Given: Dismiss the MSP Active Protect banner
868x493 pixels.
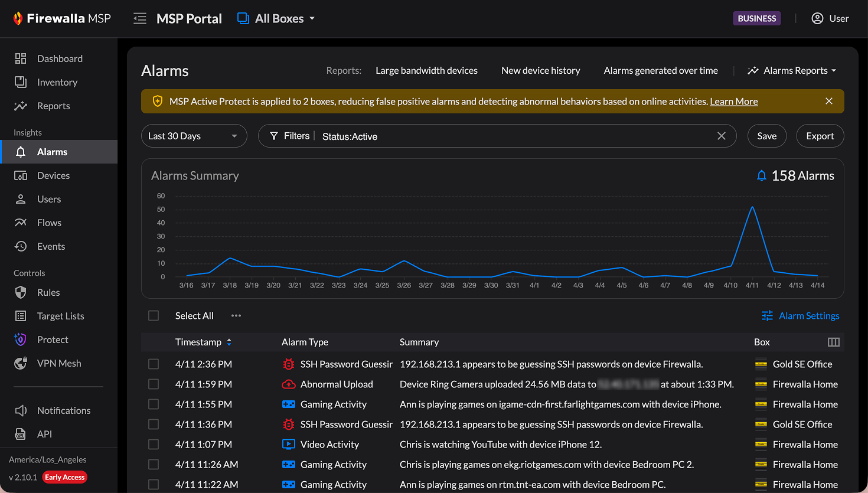Looking at the screenshot, I should coord(829,102).
